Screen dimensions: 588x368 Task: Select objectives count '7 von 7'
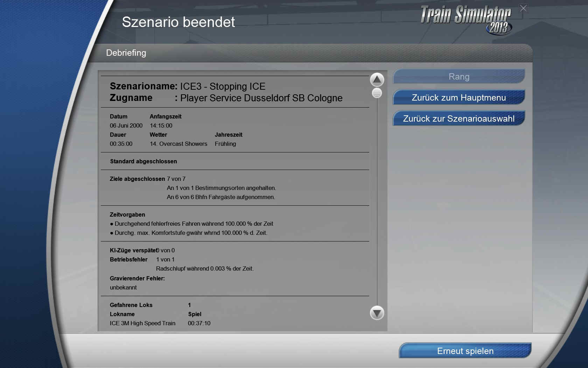point(176,179)
